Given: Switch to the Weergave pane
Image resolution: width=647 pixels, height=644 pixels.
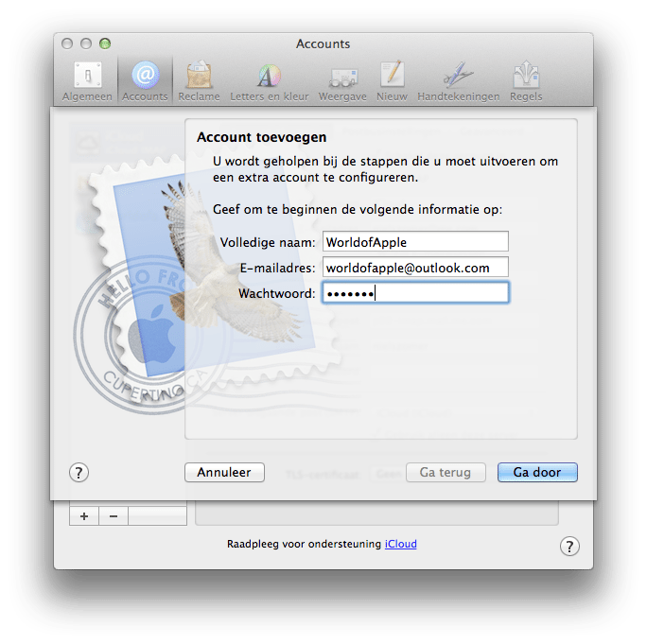Looking at the screenshot, I should tap(342, 81).
